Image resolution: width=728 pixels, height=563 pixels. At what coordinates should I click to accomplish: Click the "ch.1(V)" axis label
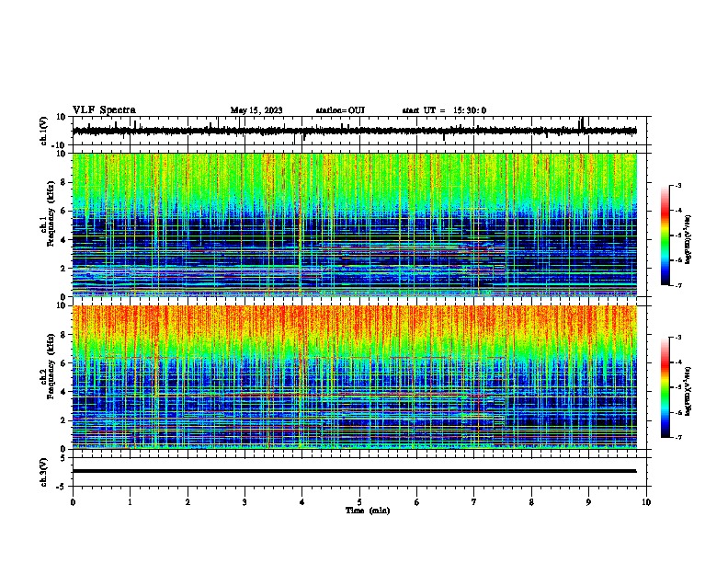pyautogui.click(x=44, y=131)
